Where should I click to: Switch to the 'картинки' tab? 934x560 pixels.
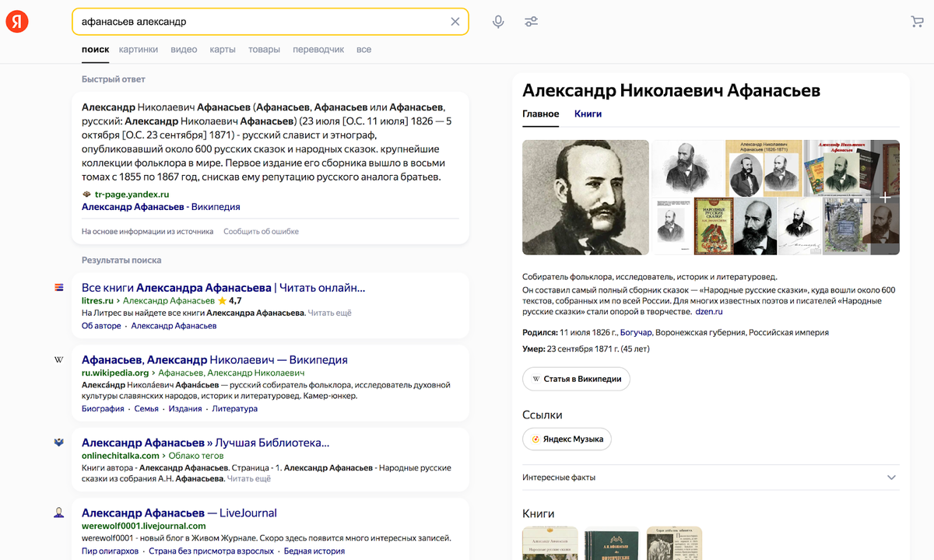click(139, 50)
